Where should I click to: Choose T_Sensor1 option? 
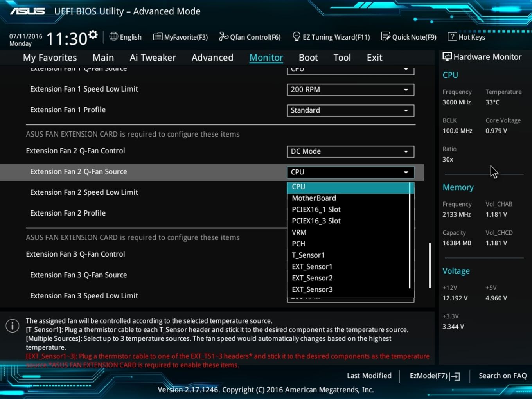click(x=348, y=255)
